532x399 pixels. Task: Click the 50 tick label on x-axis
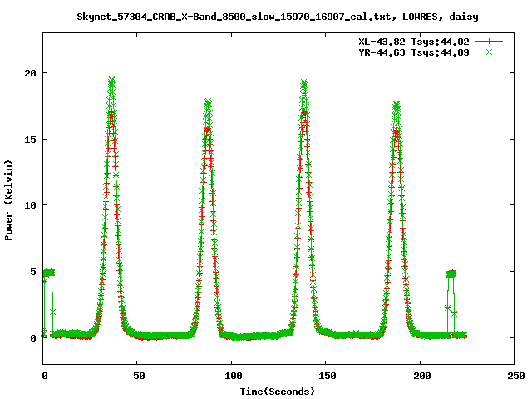click(137, 377)
